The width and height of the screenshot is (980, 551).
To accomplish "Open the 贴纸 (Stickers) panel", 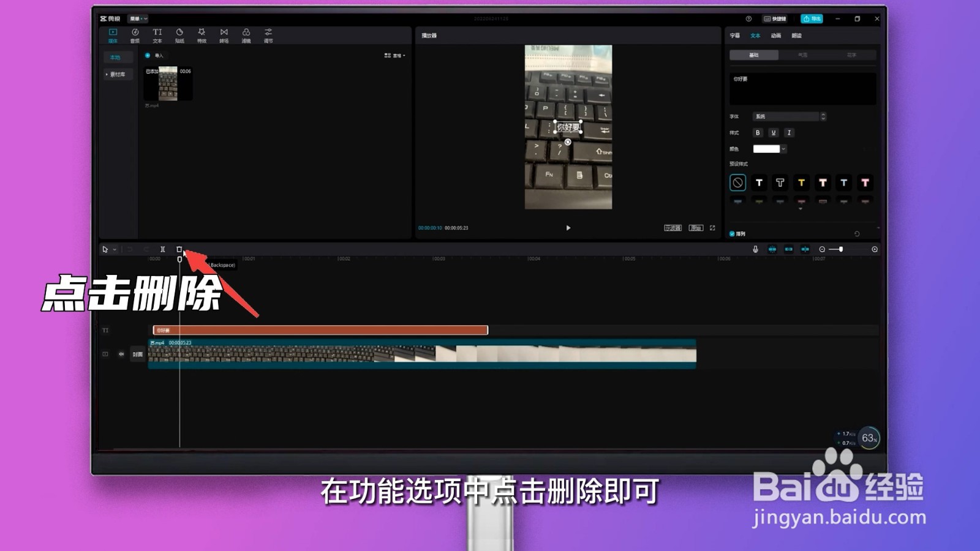I will [181, 34].
